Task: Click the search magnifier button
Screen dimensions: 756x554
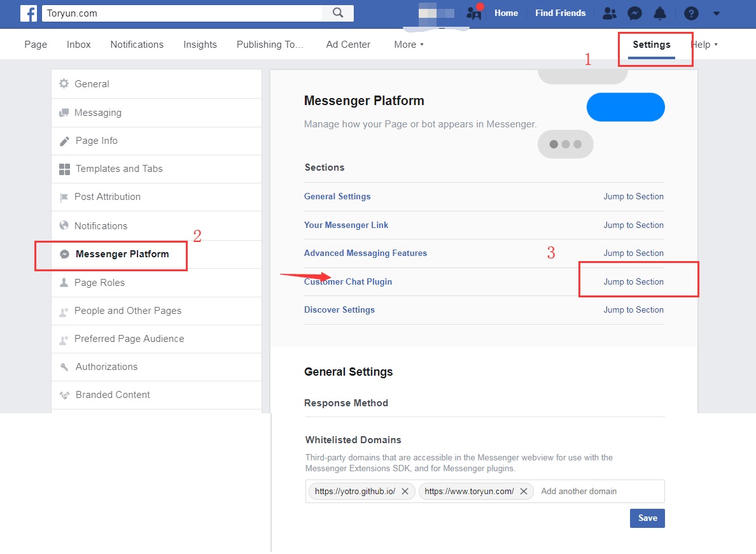Action: 338,13
